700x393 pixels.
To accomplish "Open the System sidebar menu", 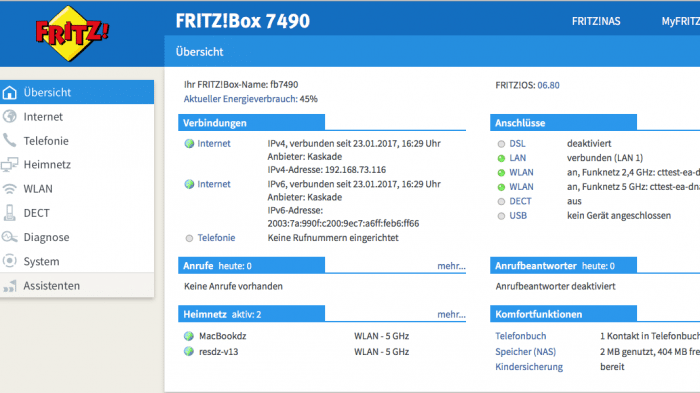I will point(77,261).
